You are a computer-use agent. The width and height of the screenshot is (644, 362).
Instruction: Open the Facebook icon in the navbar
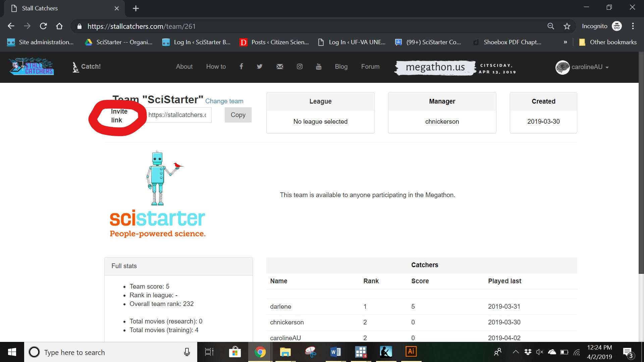[241, 66]
